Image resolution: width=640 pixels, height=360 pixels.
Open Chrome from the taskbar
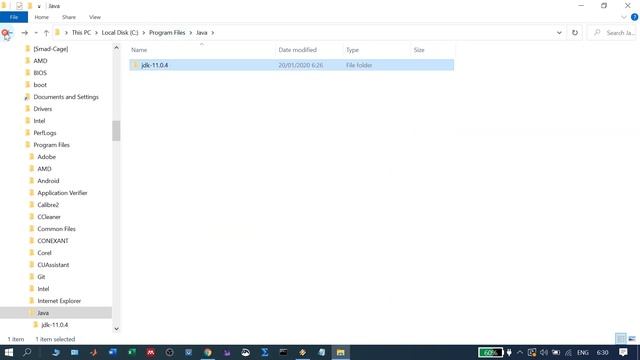[208, 352]
